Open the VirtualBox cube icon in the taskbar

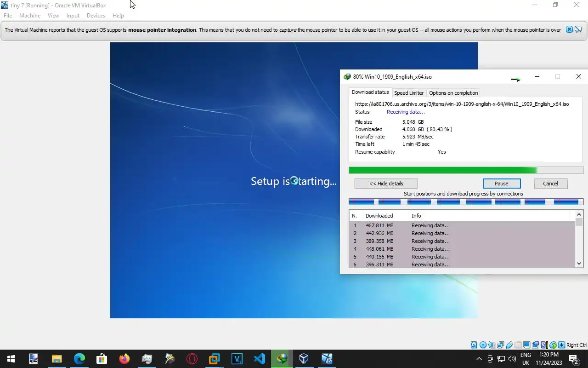[304, 359]
